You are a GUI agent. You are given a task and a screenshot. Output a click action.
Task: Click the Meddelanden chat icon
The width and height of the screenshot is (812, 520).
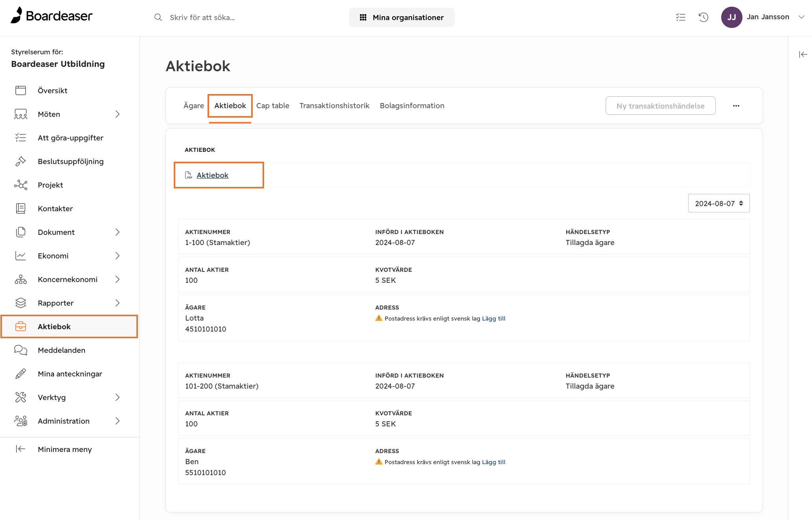(x=21, y=350)
